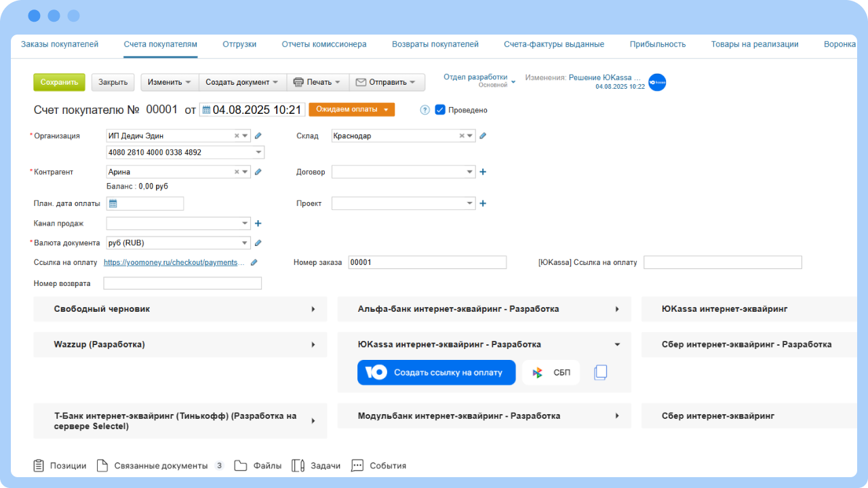868x488 pixels.
Task: Open the Задачи section
Action: pos(316,466)
